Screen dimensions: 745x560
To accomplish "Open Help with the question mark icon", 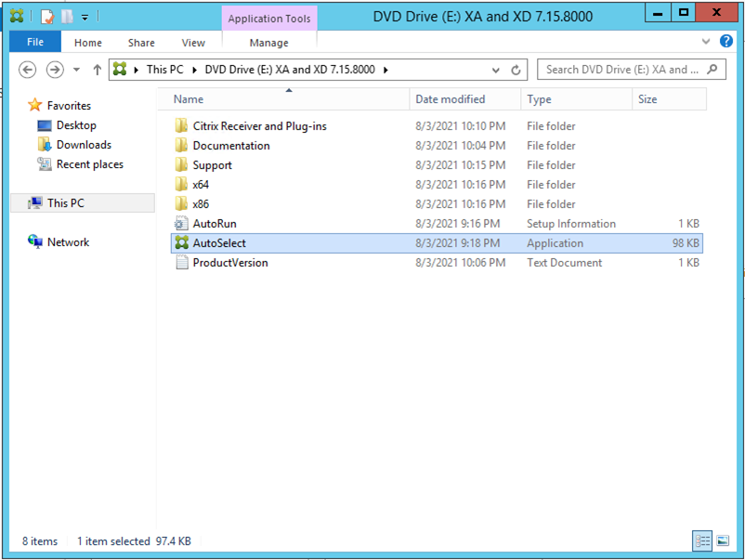I will [x=726, y=41].
